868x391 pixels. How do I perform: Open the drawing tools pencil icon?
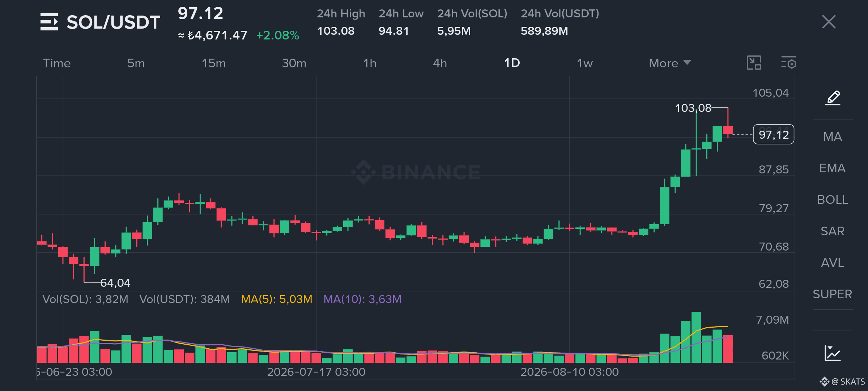(833, 98)
